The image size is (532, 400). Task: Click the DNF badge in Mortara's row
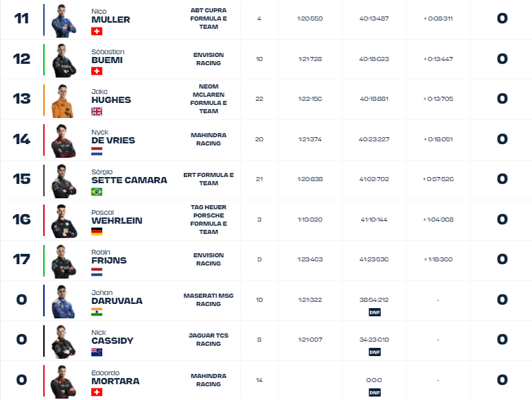375,392
